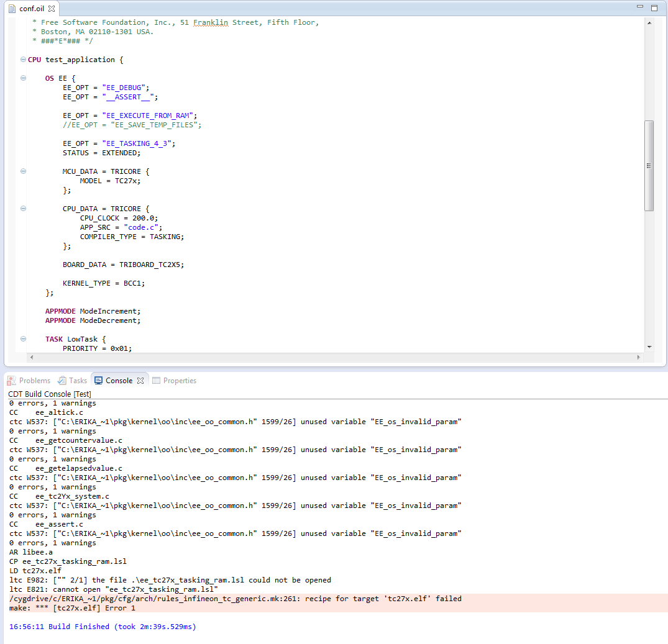Click KERNEL_TYPE = BCC1 line
The width and height of the screenshot is (668, 644).
(104, 283)
